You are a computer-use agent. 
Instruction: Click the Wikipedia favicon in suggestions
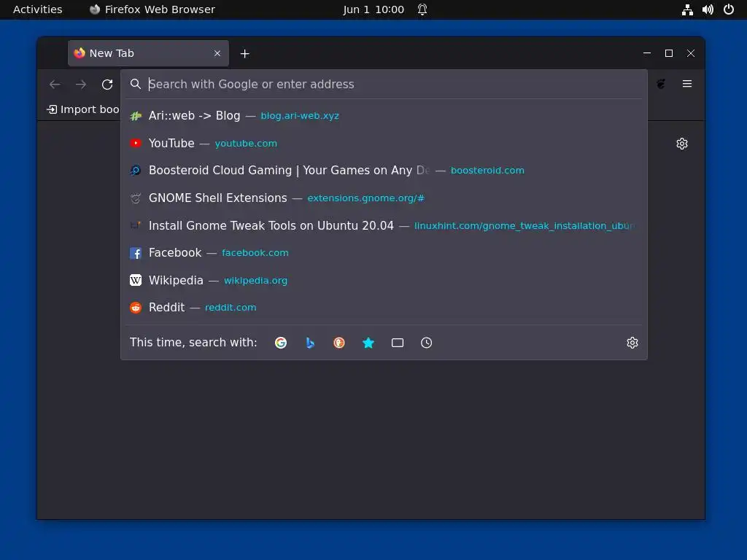point(135,280)
